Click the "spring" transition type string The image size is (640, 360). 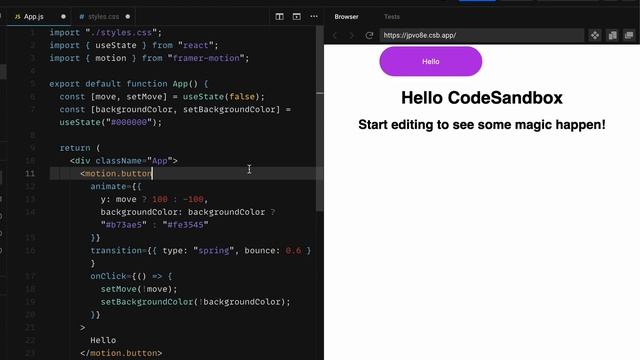[x=213, y=251]
